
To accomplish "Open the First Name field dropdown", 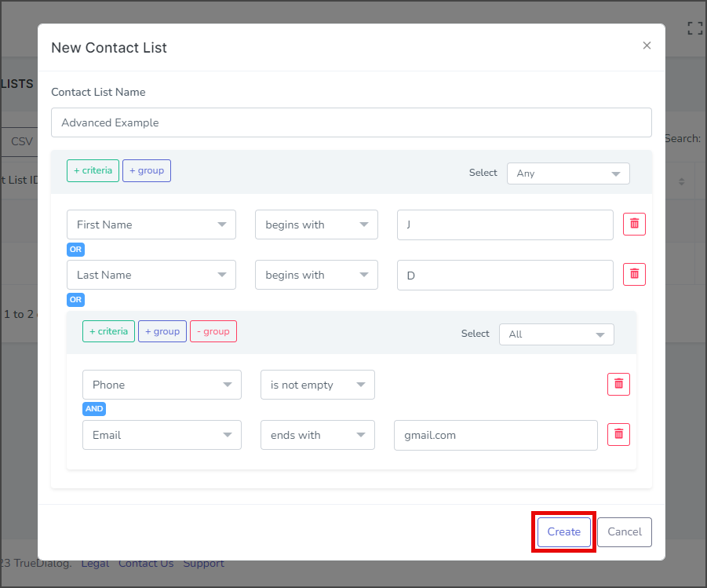I will [x=151, y=225].
